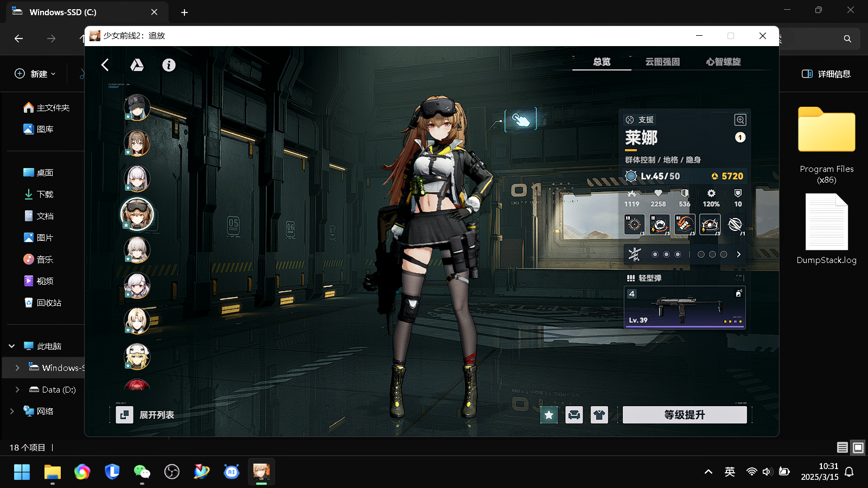Screen dimensions: 868x488
Task: Click the triangle home logo icon
Action: [137, 65]
